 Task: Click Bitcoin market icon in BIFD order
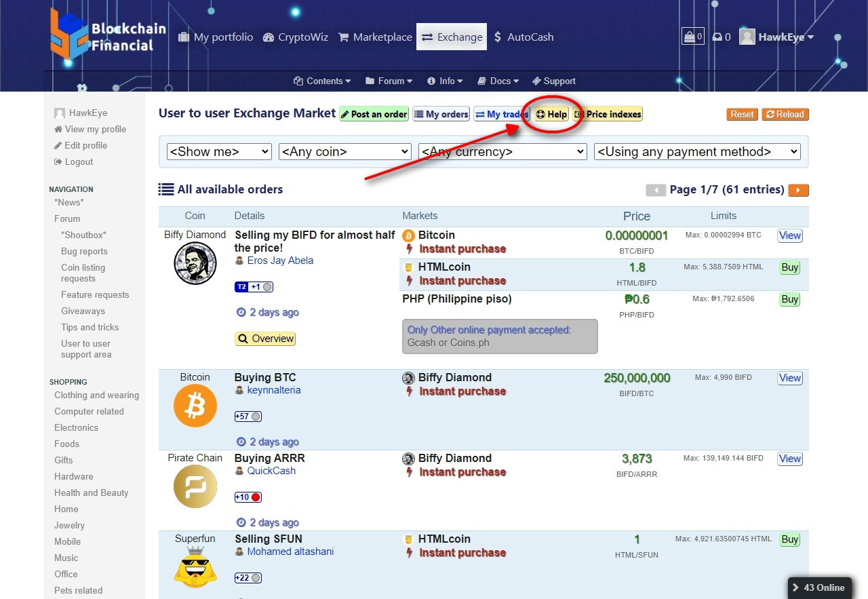pos(408,235)
